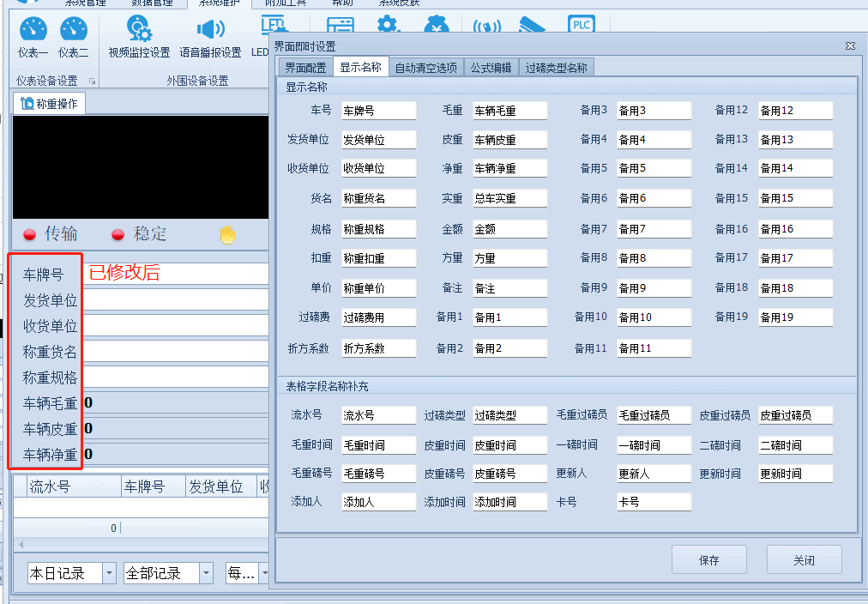The height and width of the screenshot is (604, 868).
Task: Close the 界面即时设置 dialog
Action: [x=850, y=45]
